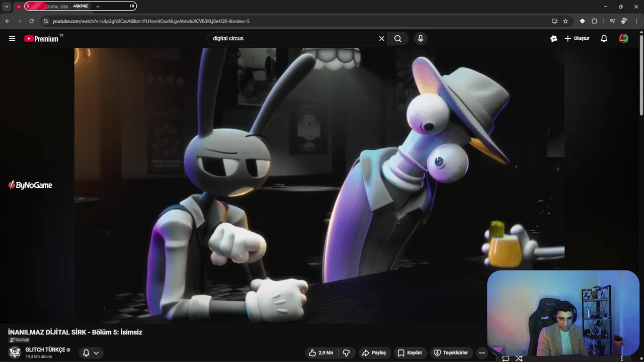Click the 19,4 Mn abone subscriber count
This screenshot has width=644, height=362.
tap(39, 356)
